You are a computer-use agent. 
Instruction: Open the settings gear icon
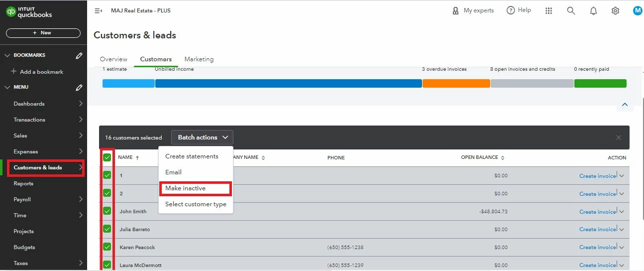click(x=615, y=10)
